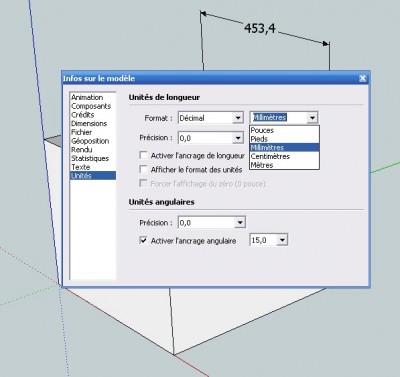Enable Activer l'ancrage de longueur checkbox
The height and width of the screenshot is (377, 400).
(143, 155)
